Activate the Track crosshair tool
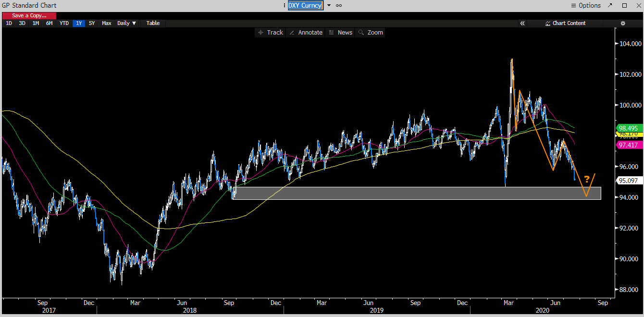This screenshot has height=317, width=644. tap(271, 32)
